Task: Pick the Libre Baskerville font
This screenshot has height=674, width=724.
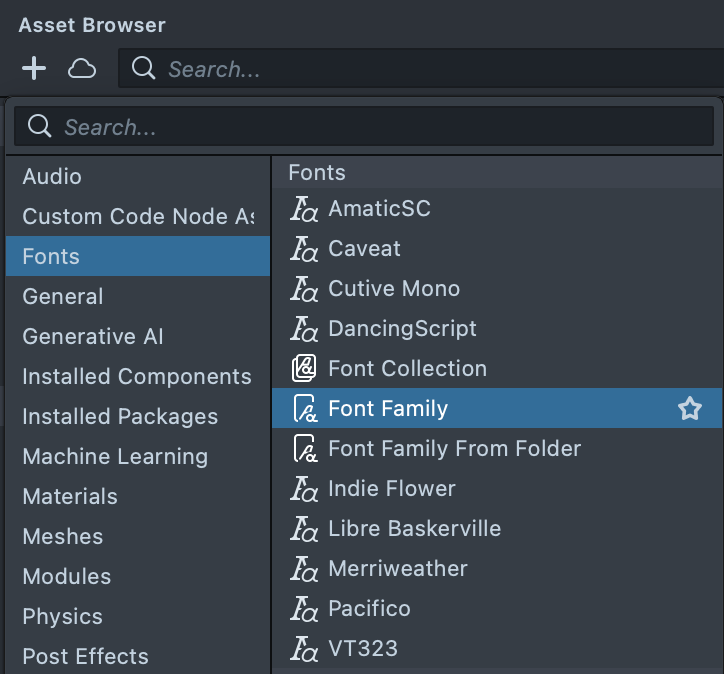Action: (414, 528)
